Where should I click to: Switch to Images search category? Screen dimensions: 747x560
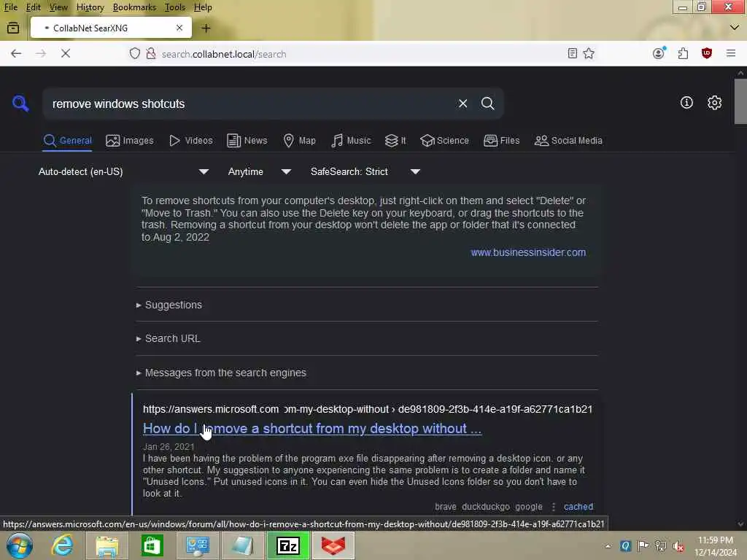click(130, 141)
